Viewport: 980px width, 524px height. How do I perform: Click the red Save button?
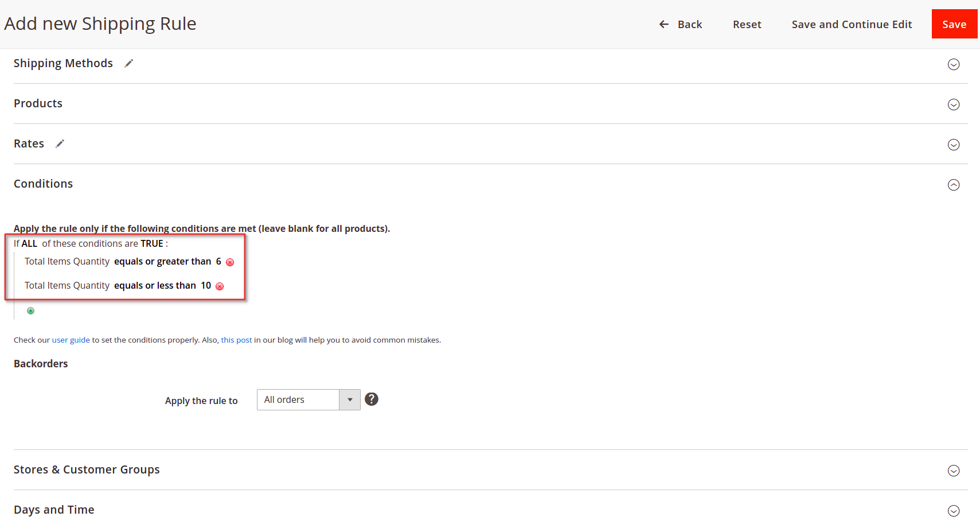(x=954, y=24)
